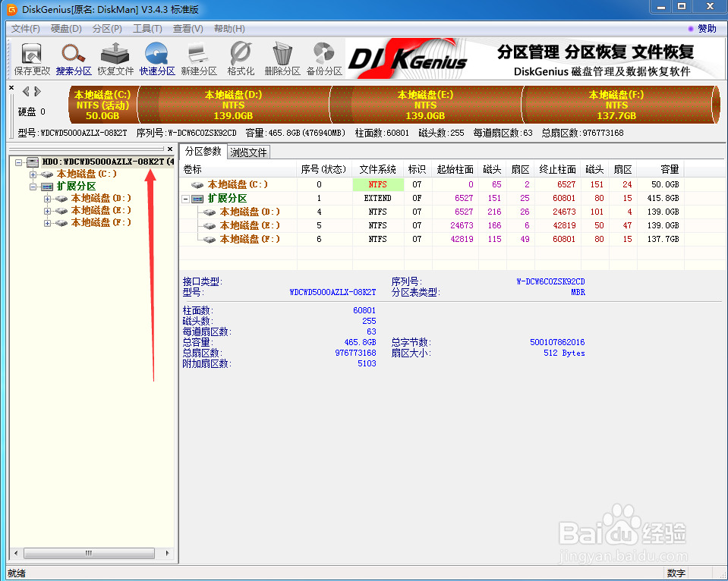Image resolution: width=728 pixels, height=581 pixels.
Task: Click the tree panel horizontal scrollbar thumb
Action: coord(89,553)
